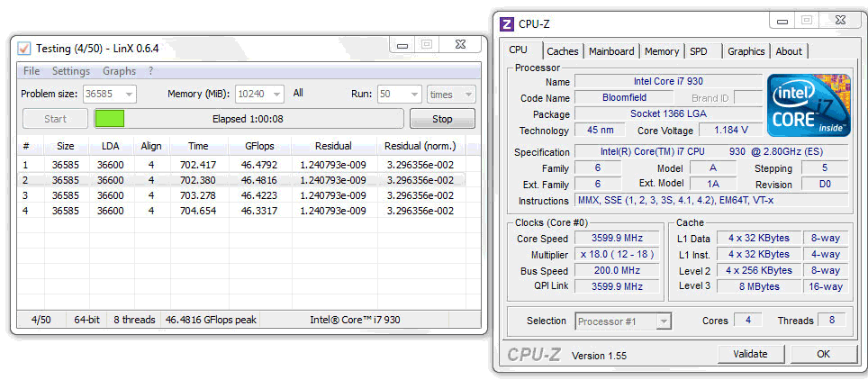868x380 pixels.
Task: Click the All memory link
Action: (x=298, y=93)
